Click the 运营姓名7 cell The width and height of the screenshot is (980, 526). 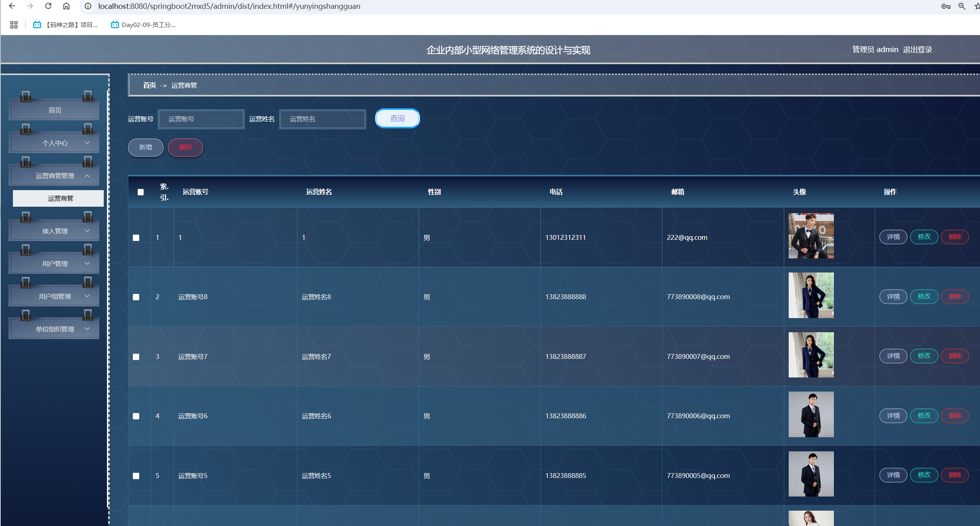coord(316,356)
